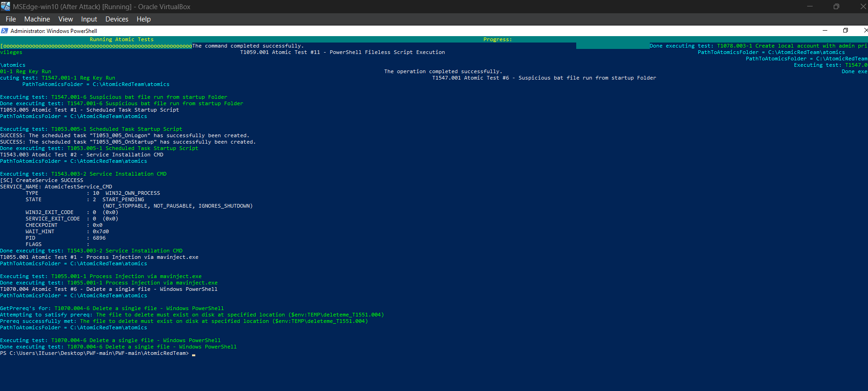Screen dimensions: 868x391
Task: Restore down the Administrator PowerShell window
Action: point(846,31)
